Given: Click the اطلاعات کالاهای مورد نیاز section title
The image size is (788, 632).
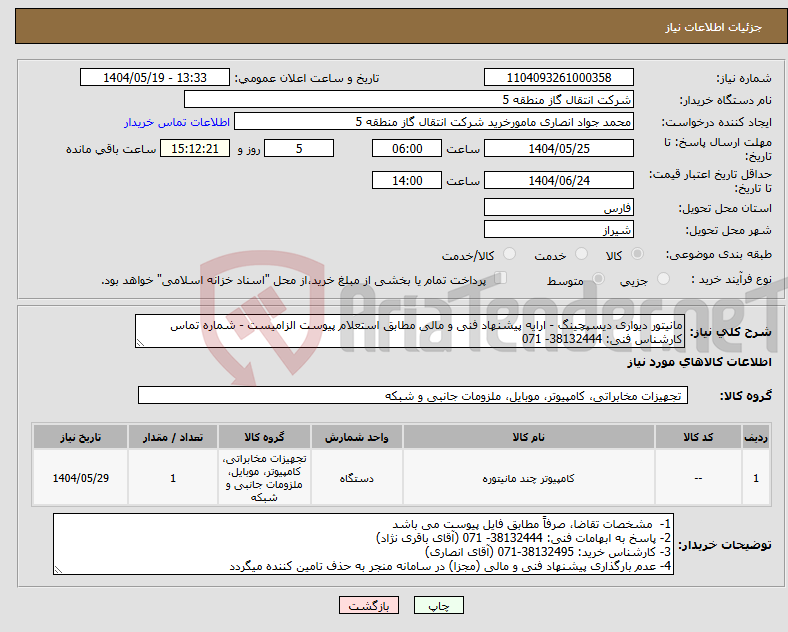Looking at the screenshot, I should tap(700, 362).
